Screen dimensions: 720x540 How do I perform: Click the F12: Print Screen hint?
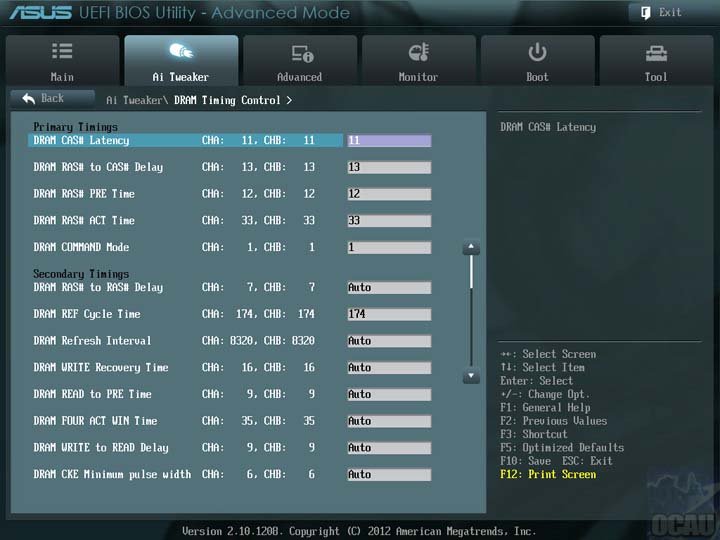548,474
